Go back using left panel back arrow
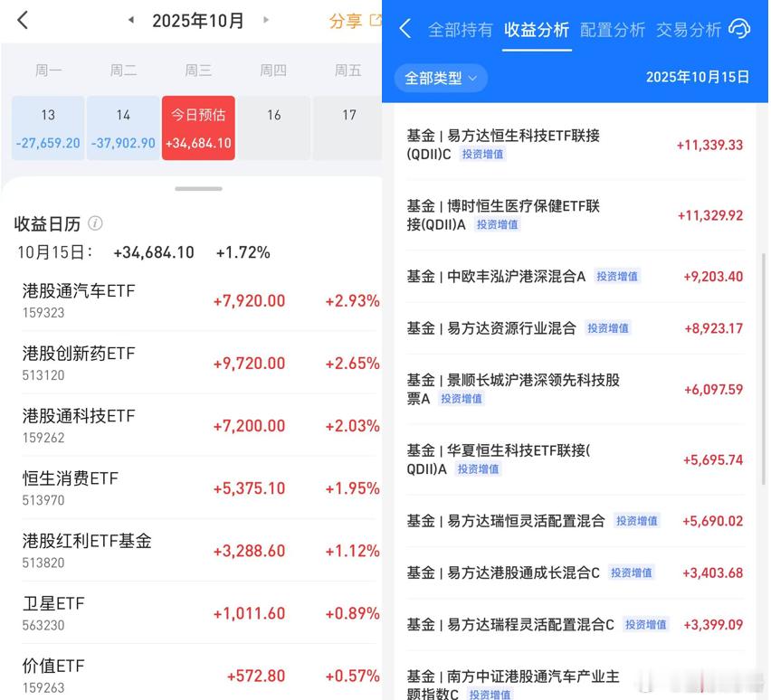 [23, 20]
